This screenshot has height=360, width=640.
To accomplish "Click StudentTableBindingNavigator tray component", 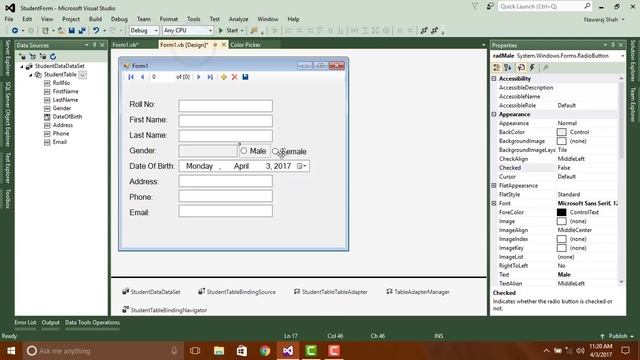I will pos(165,310).
